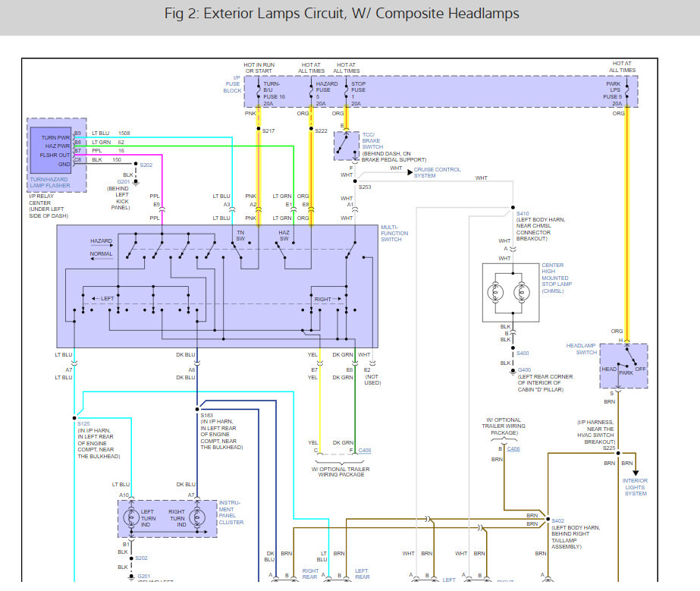Click the S400 splice label
Screen dimensions: 700x591
[523, 353]
